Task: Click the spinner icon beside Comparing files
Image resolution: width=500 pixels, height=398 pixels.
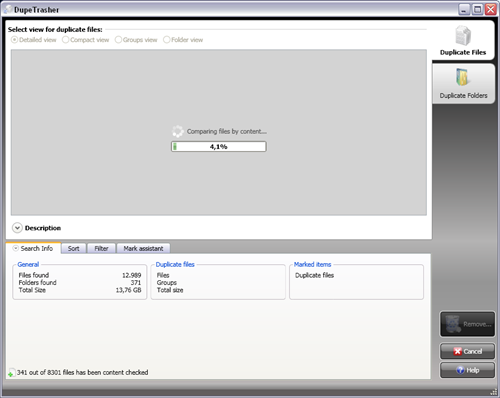Action: point(178,131)
